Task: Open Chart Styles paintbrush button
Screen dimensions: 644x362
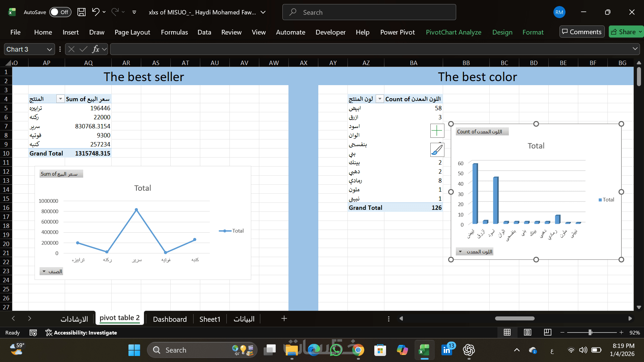Action: [437, 149]
